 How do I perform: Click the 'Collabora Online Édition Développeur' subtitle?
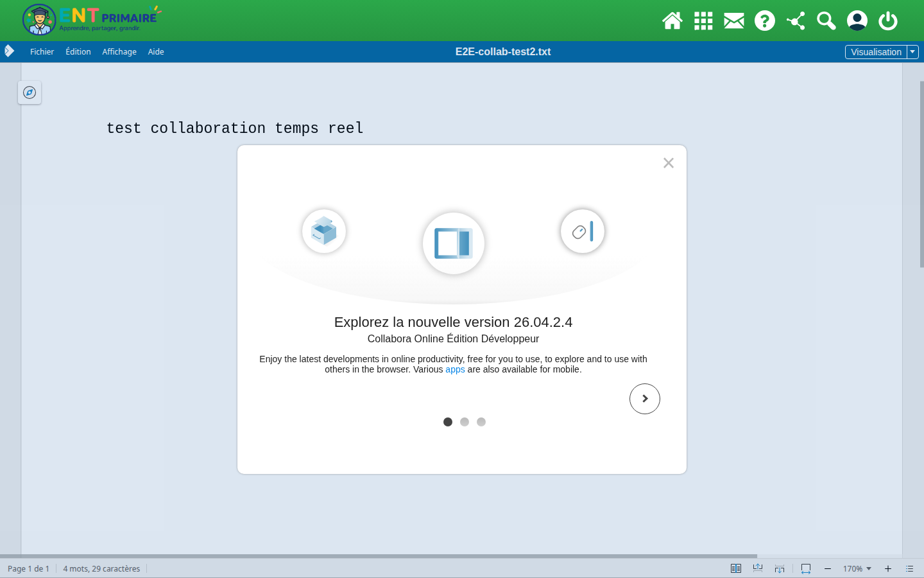[x=454, y=338]
